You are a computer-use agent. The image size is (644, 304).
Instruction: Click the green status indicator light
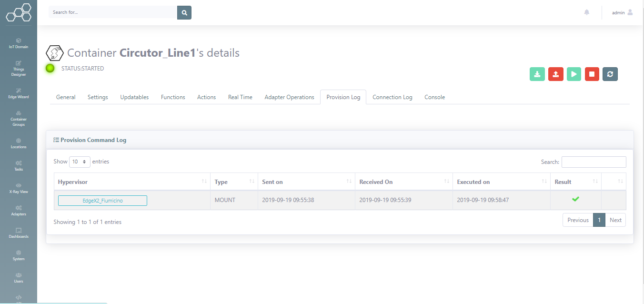click(50, 68)
